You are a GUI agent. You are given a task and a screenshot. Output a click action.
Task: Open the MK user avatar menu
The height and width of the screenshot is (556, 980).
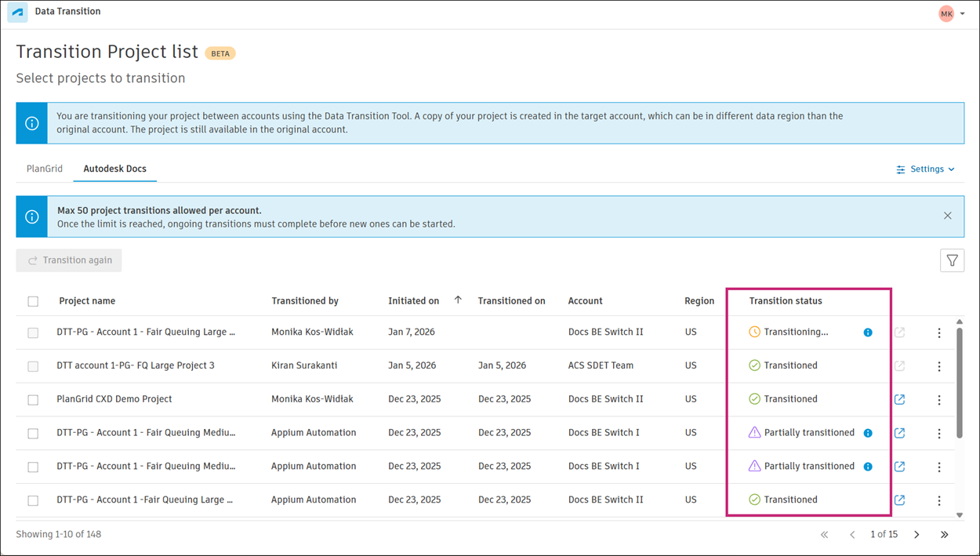point(946,13)
